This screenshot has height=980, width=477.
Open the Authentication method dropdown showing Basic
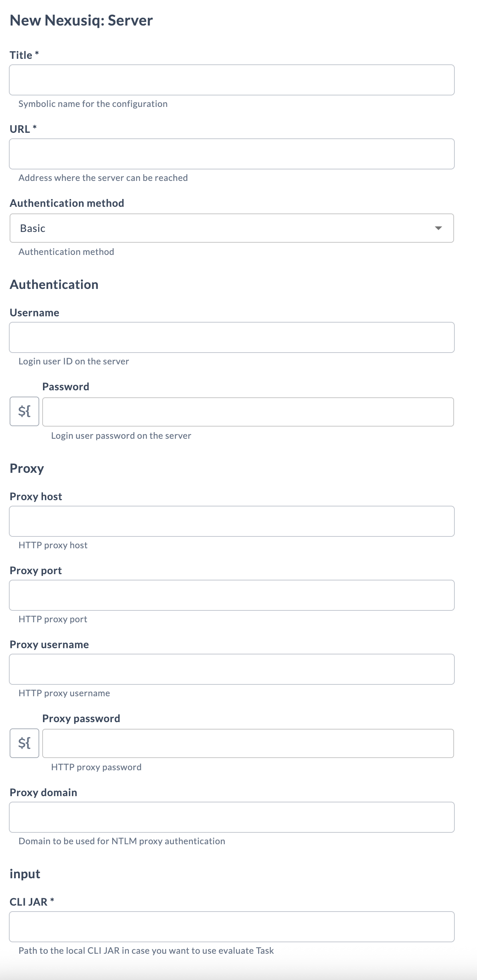pyautogui.click(x=231, y=228)
